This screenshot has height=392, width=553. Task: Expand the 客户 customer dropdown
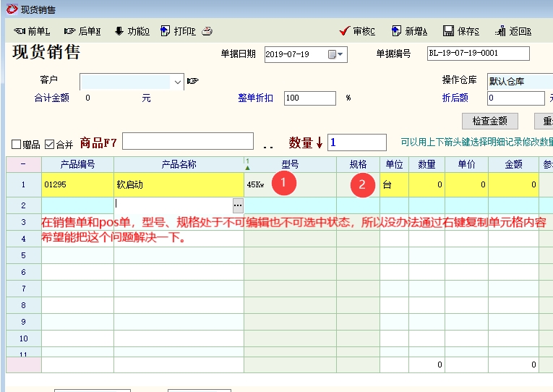(178, 82)
